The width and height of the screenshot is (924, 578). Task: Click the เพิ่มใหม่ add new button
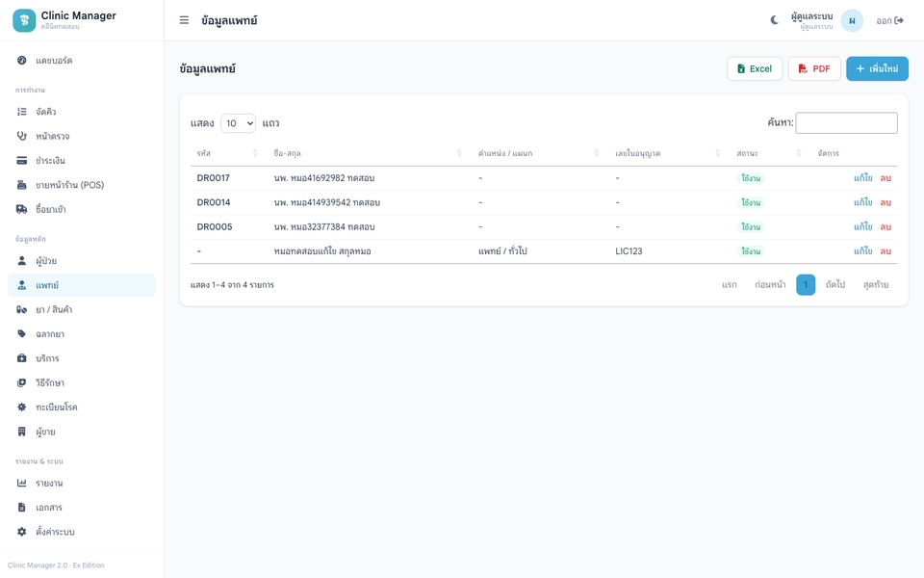click(877, 68)
